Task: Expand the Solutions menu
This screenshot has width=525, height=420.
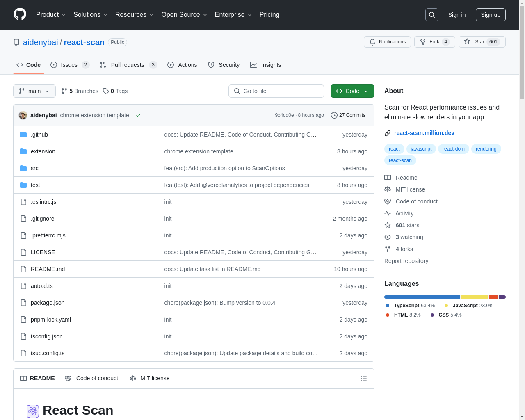Action: [91, 15]
